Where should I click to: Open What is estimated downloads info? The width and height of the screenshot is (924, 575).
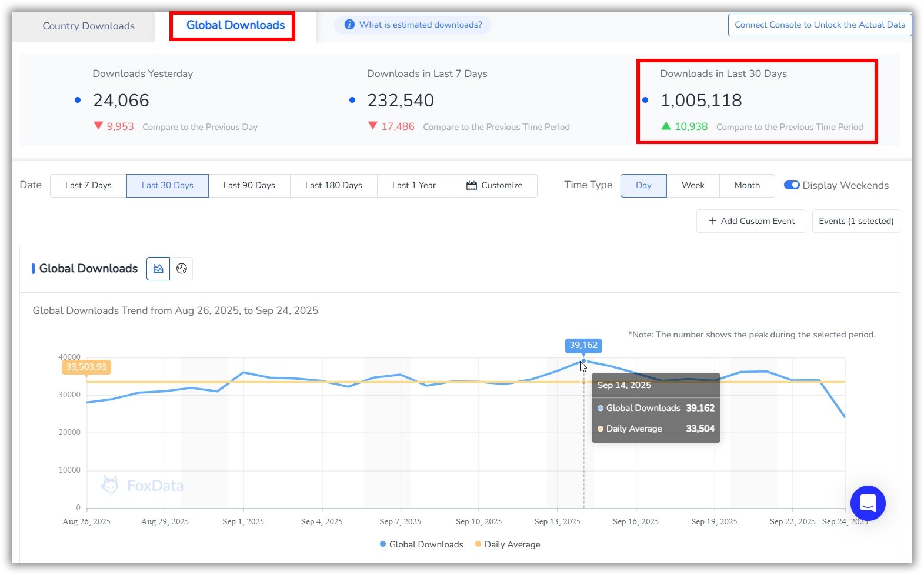[x=413, y=25]
